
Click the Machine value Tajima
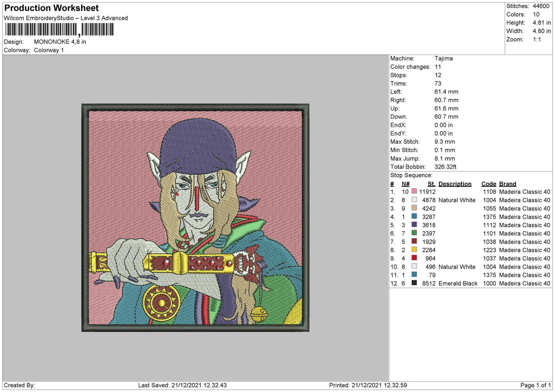444,59
